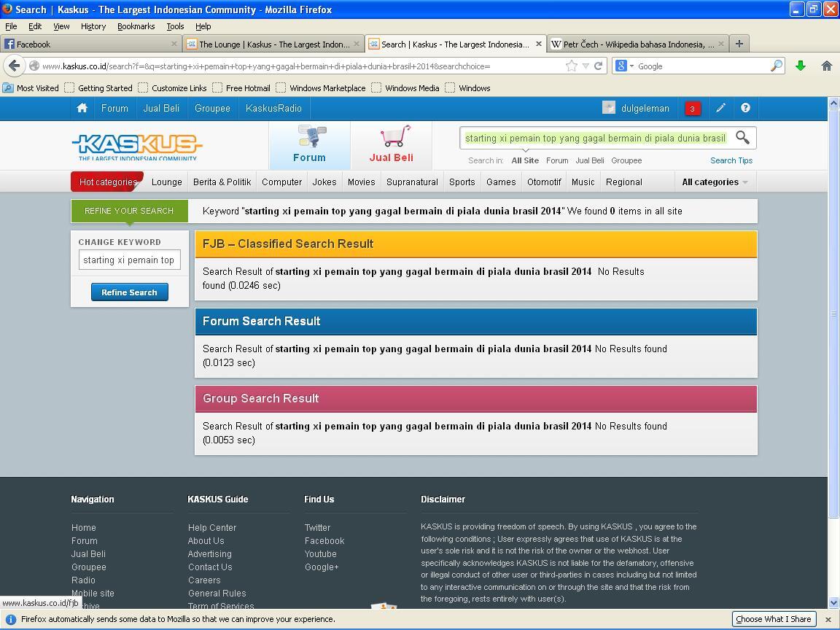
Task: Open the Lounge category
Action: (166, 182)
